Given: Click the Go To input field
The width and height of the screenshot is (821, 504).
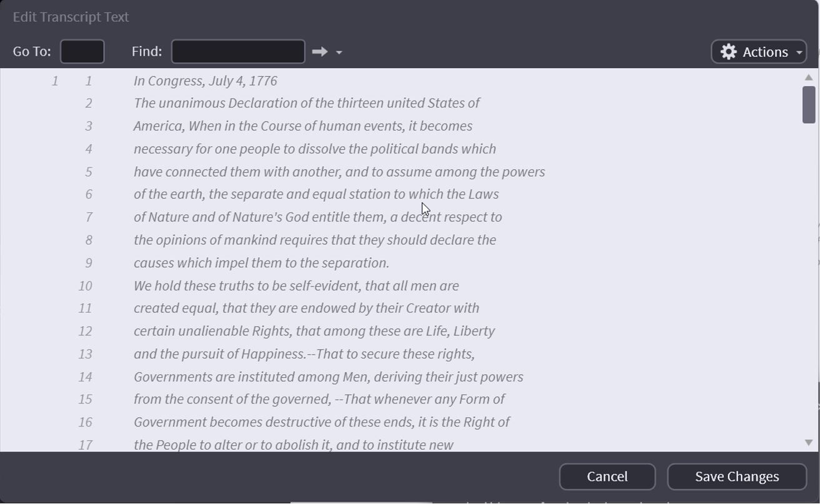Looking at the screenshot, I should (82, 52).
